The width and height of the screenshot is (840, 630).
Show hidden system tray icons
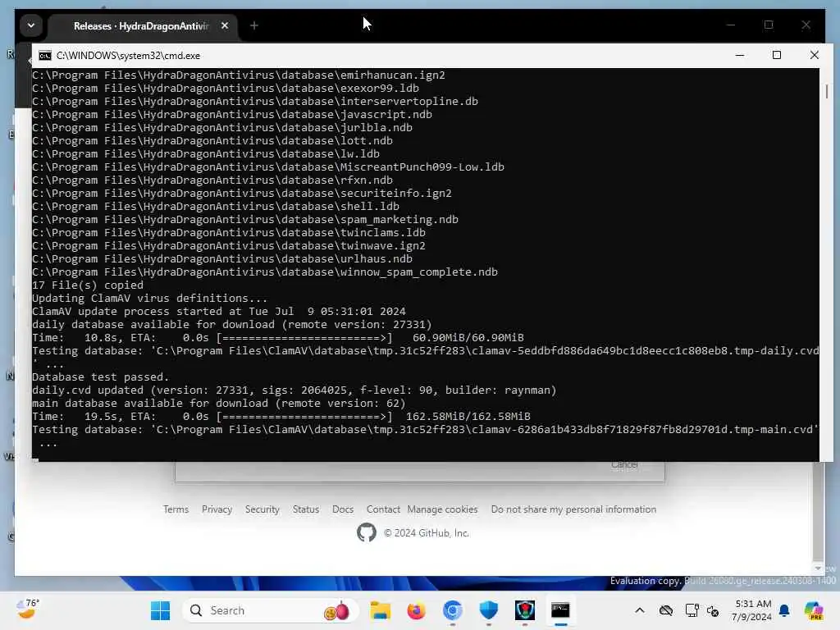(640, 610)
